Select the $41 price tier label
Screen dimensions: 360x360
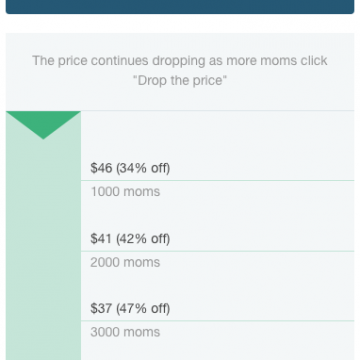pyautogui.click(x=130, y=239)
